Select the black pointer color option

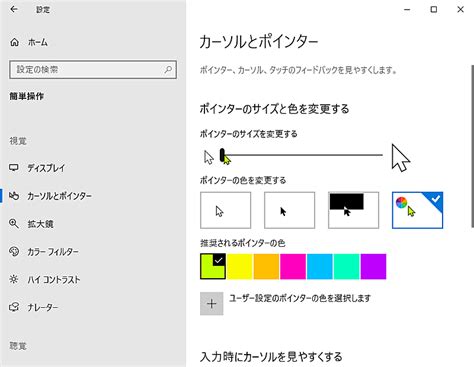pyautogui.click(x=289, y=210)
